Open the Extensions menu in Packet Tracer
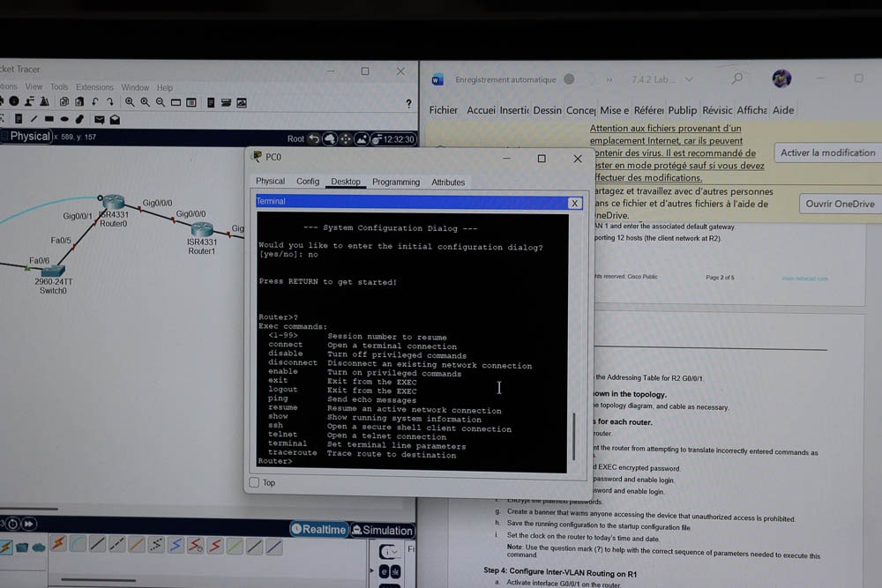 [x=94, y=87]
